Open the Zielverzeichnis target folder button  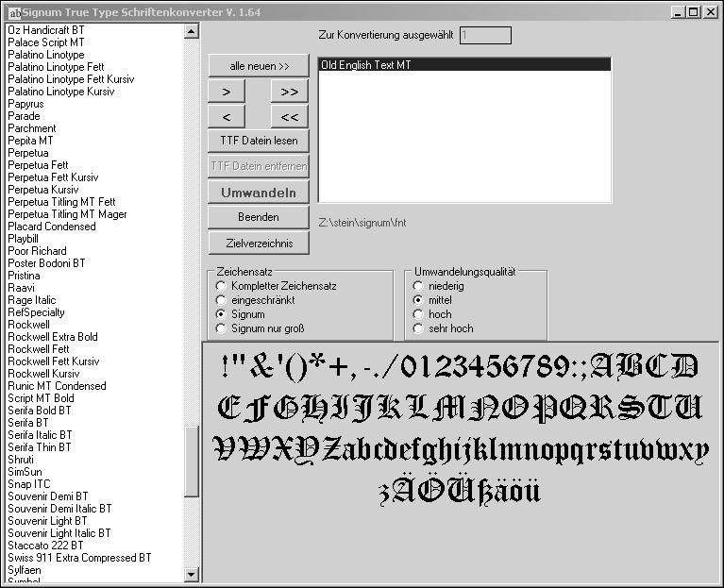pos(259,244)
